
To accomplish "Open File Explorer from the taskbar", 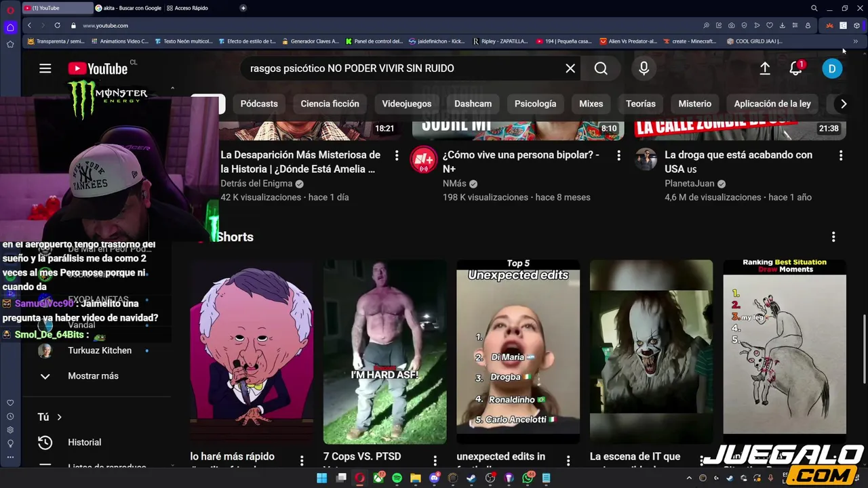I will pos(416,478).
